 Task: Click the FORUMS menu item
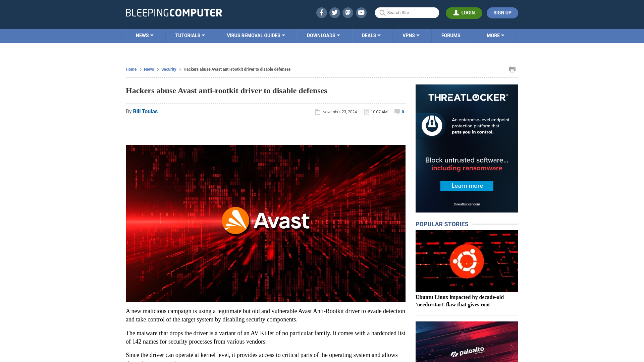tap(451, 35)
